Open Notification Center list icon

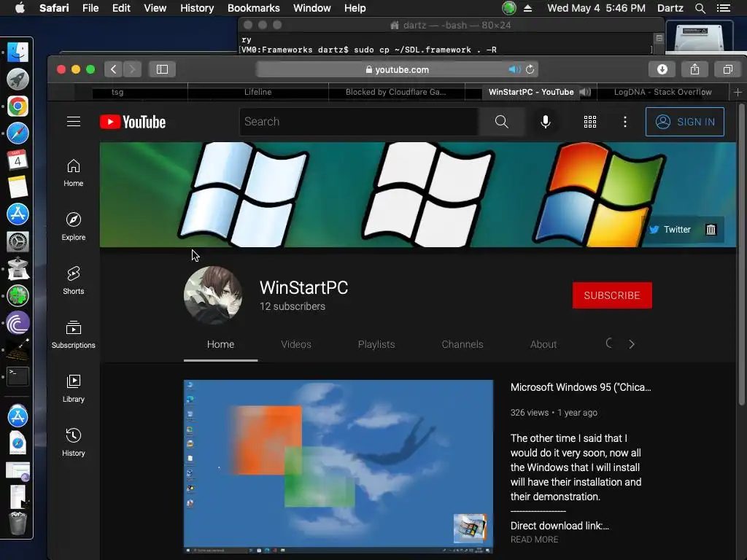pos(723,8)
